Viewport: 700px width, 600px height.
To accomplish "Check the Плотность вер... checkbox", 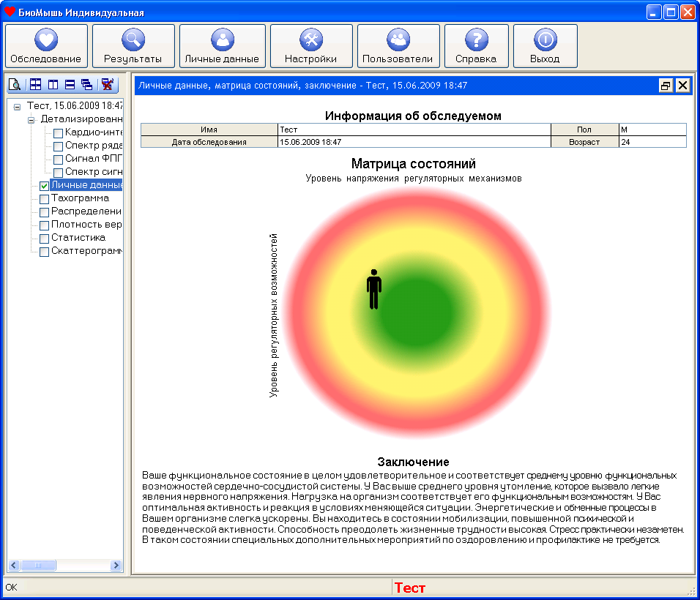I will 44,225.
